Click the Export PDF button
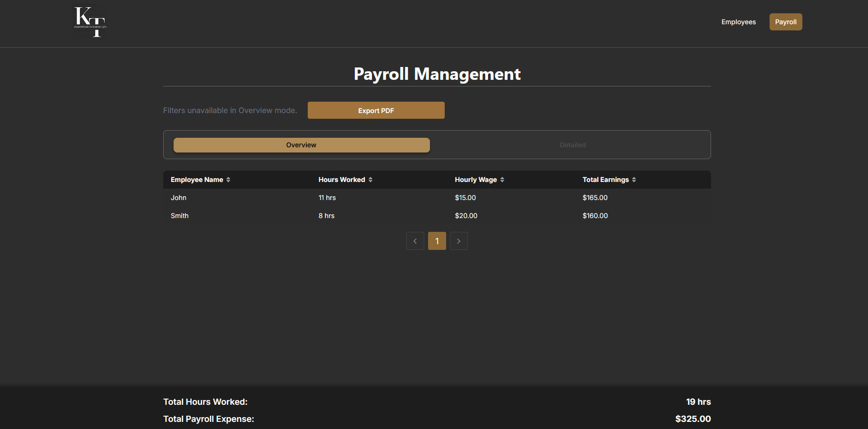The image size is (868, 429). tap(376, 110)
